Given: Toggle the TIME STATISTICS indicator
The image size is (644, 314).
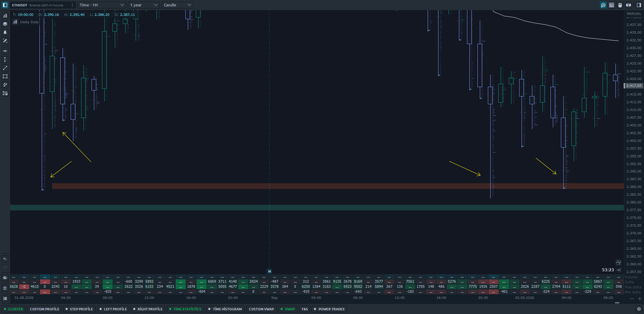Looking at the screenshot, I should point(185,309).
